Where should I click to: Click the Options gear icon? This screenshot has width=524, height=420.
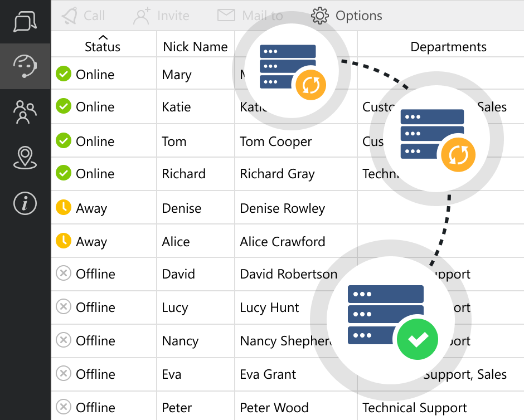(x=319, y=16)
